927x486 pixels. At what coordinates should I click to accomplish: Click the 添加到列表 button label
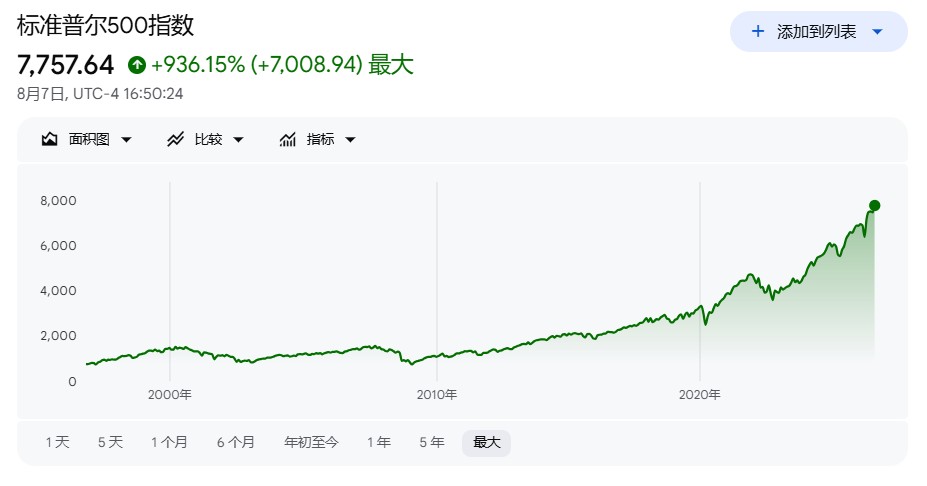click(x=816, y=32)
